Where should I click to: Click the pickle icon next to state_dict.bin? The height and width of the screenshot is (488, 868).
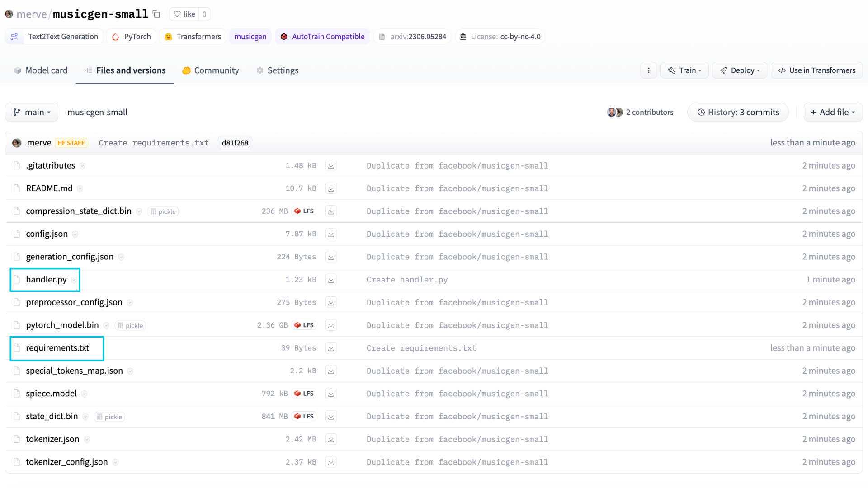tap(110, 417)
